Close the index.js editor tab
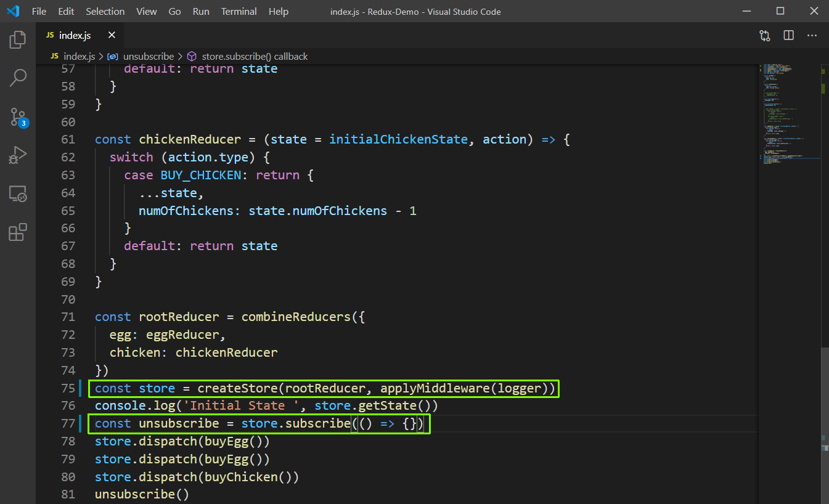Viewport: 829px width, 504px height. click(112, 36)
